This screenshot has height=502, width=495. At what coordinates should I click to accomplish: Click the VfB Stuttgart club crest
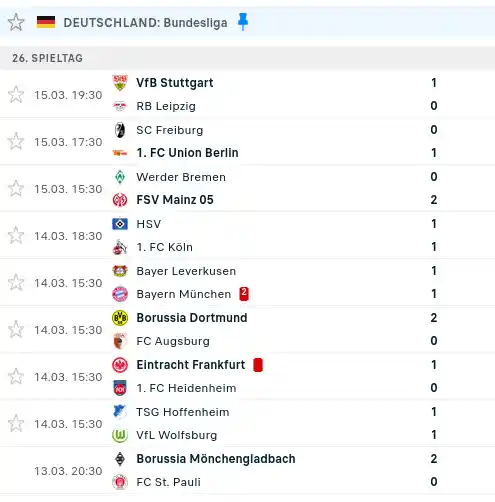point(120,83)
